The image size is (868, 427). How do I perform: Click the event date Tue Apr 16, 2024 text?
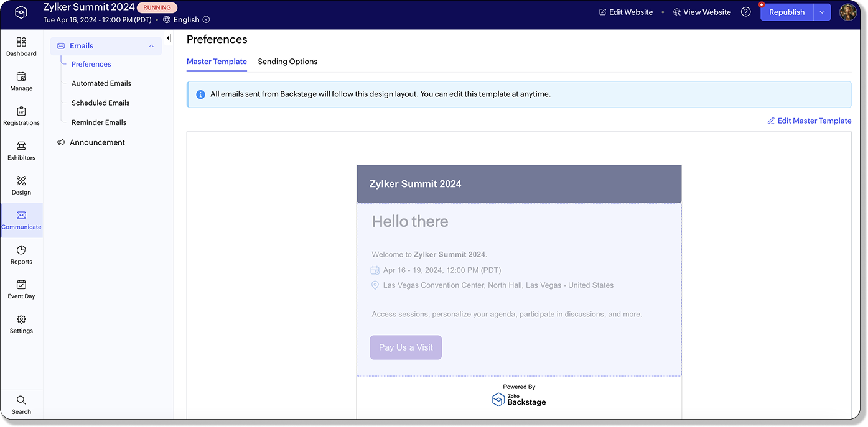98,20
